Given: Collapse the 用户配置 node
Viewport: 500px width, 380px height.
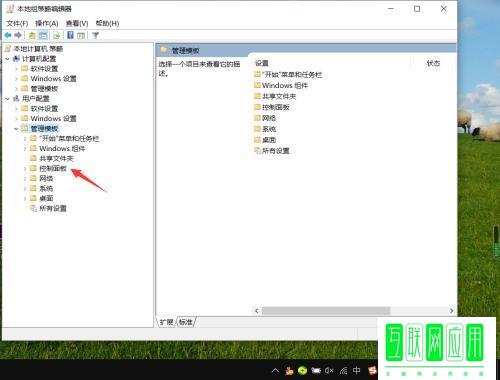Looking at the screenshot, I should coord(8,99).
